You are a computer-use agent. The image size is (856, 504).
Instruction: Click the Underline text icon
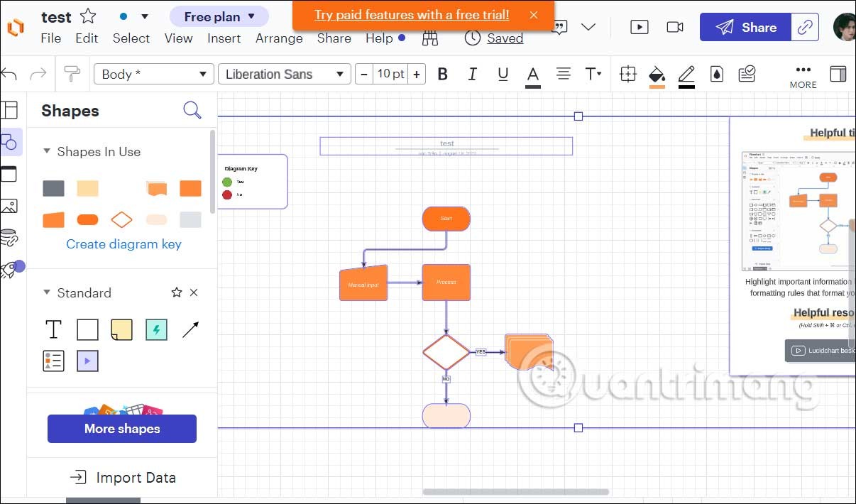(503, 74)
